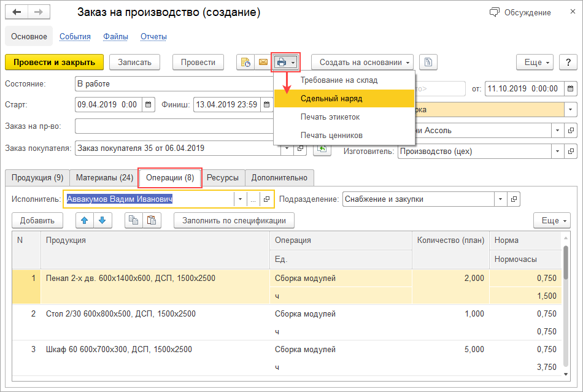
Task: Open the События link
Action: click(x=75, y=36)
